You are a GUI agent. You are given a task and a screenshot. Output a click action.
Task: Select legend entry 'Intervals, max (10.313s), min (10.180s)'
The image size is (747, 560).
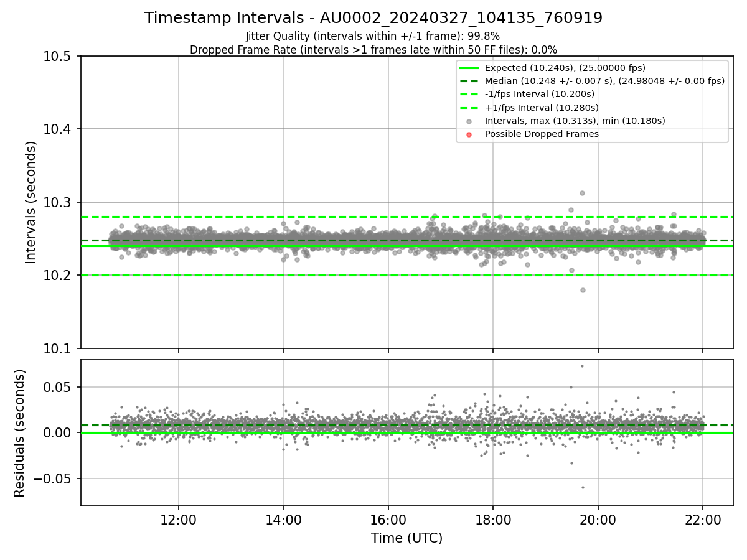[x=575, y=121]
